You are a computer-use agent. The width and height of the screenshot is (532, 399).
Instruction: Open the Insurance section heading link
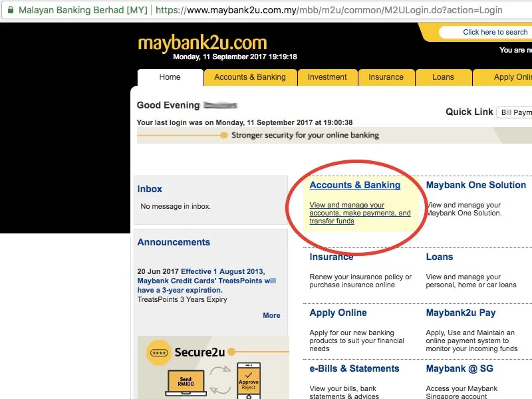[331, 257]
